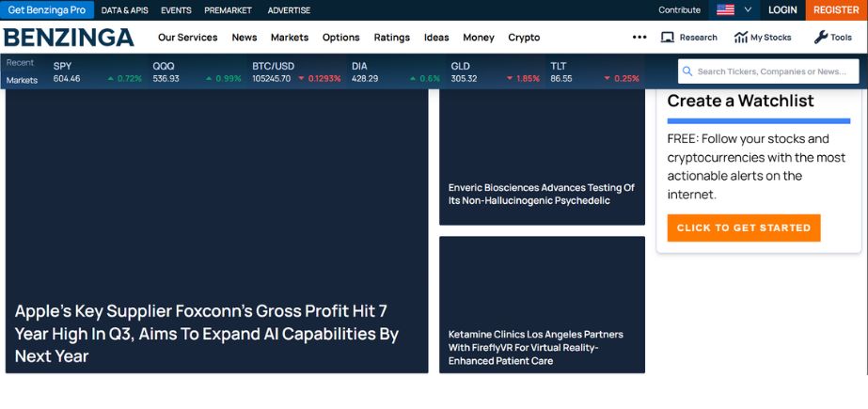The width and height of the screenshot is (868, 409).
Task: Click TLT 0.25% change value
Action: tap(626, 79)
